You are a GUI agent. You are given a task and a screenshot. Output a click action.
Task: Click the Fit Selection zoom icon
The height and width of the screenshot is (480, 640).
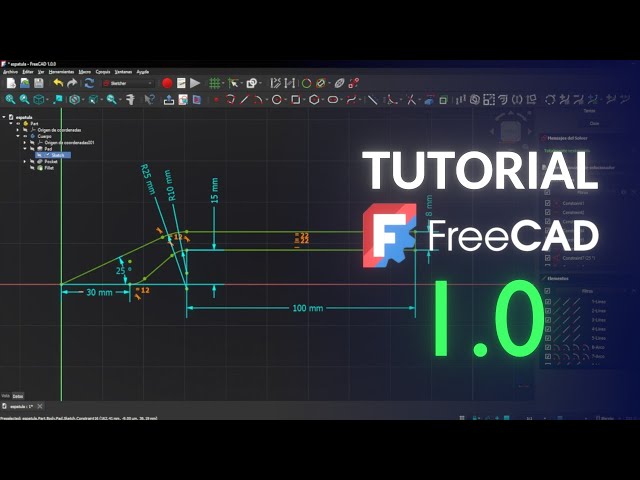click(24, 99)
